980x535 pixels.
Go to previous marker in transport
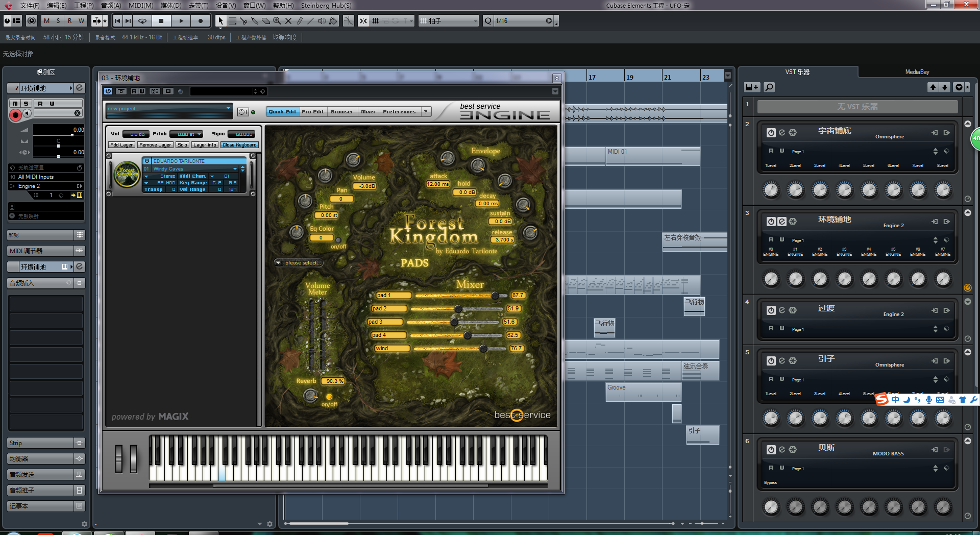tap(117, 20)
